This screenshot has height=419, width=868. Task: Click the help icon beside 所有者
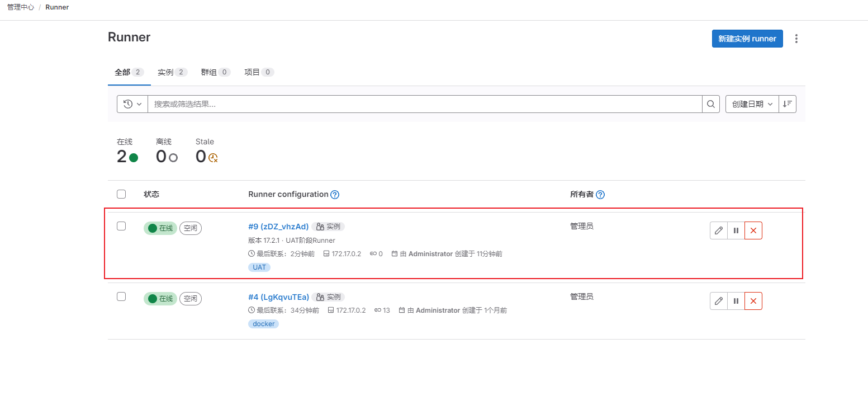600,195
